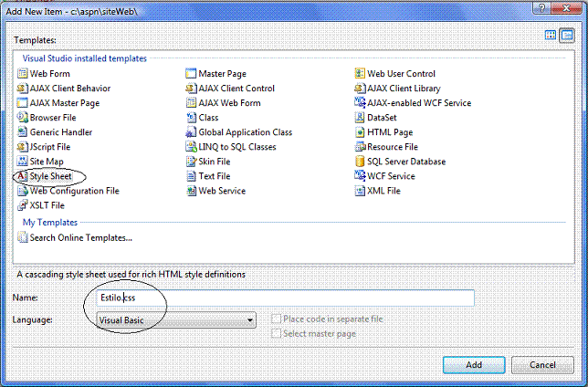
Task: Pick the Site Map template icon
Action: [23, 162]
